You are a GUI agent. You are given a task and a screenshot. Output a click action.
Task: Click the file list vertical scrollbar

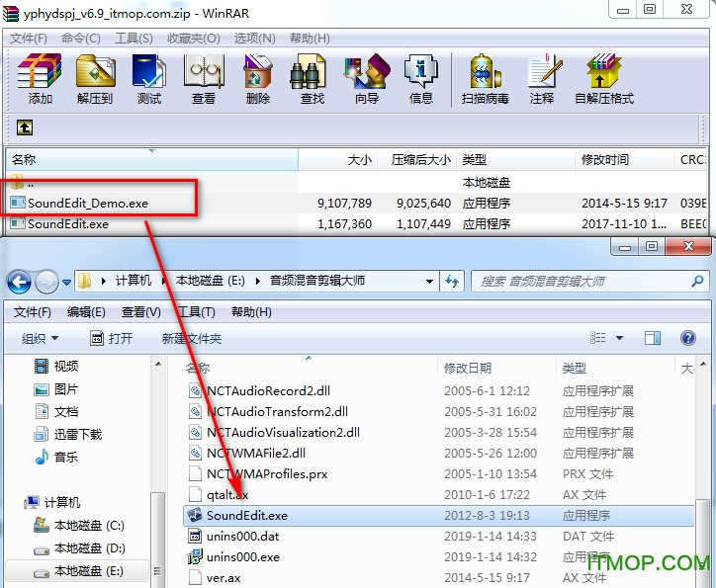[x=702, y=543]
